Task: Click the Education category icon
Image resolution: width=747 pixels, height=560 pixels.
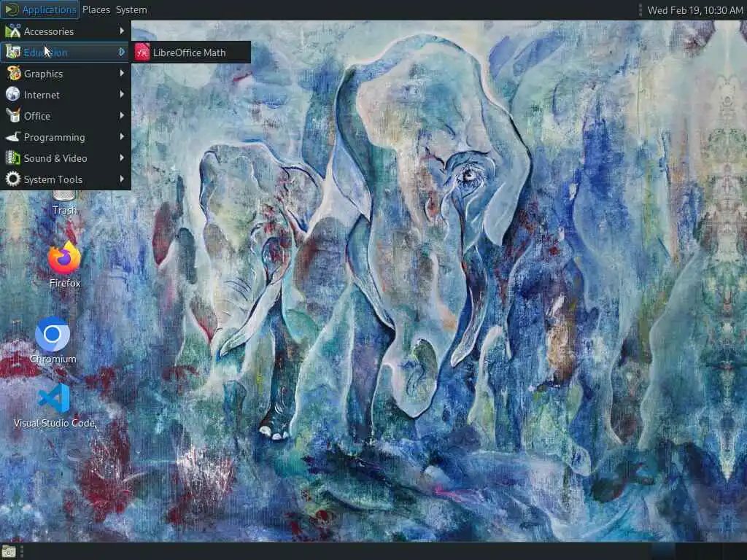Action: coord(13,52)
